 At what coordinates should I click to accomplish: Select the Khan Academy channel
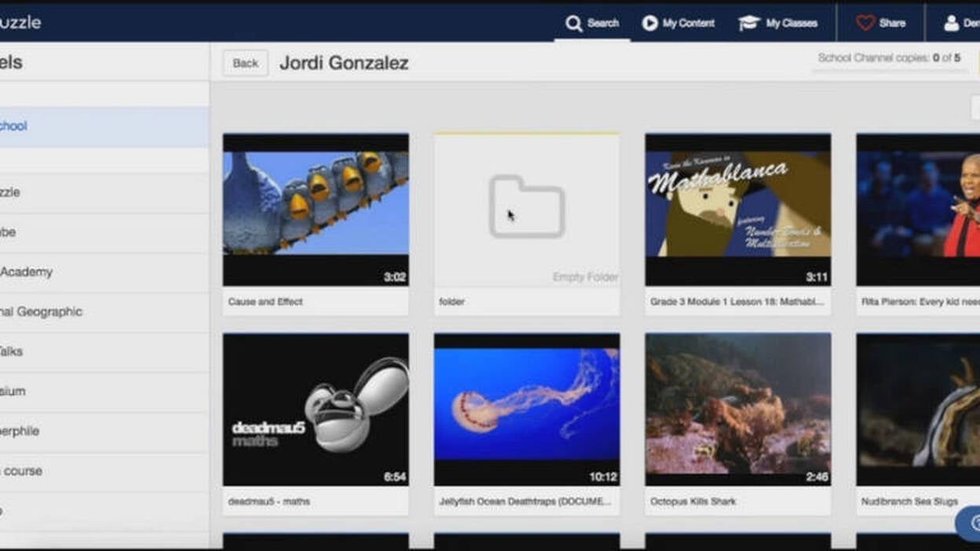tap(27, 272)
